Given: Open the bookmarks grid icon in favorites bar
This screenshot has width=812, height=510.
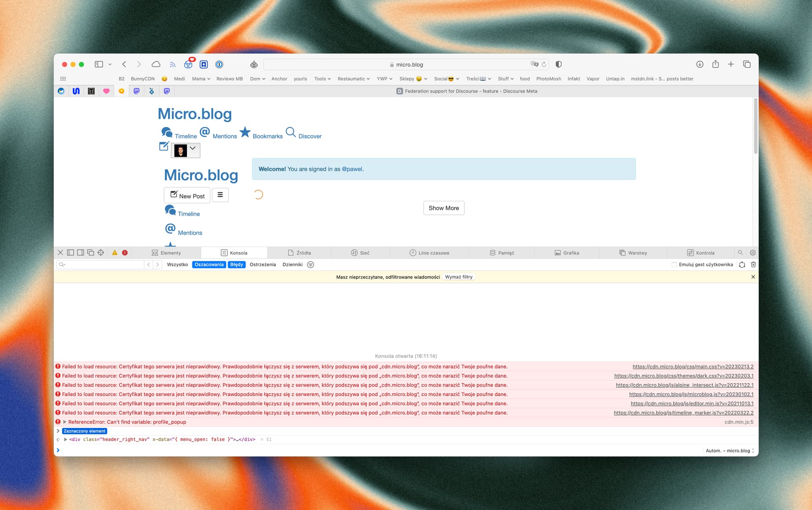Looking at the screenshot, I should click(x=63, y=79).
